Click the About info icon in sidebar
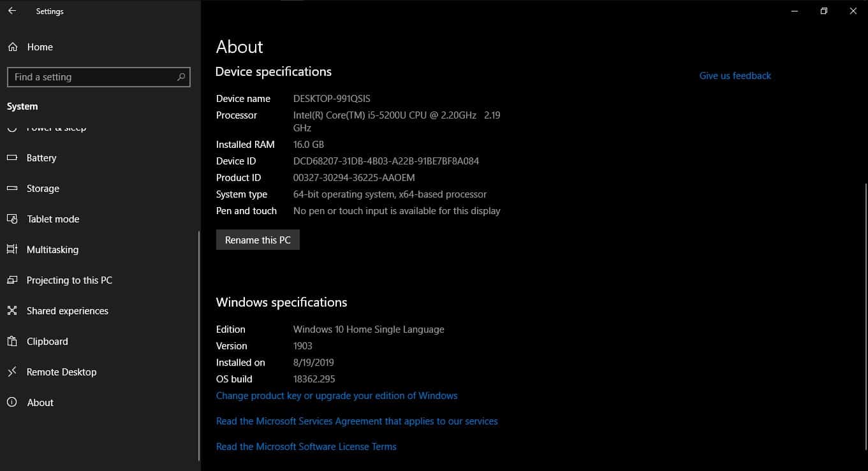The height and width of the screenshot is (471, 868). pos(12,403)
